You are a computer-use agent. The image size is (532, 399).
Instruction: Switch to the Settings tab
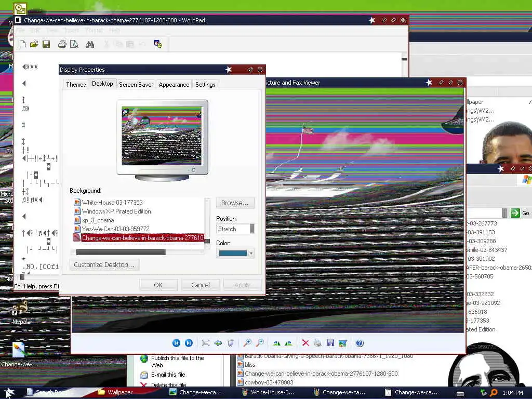click(x=205, y=85)
